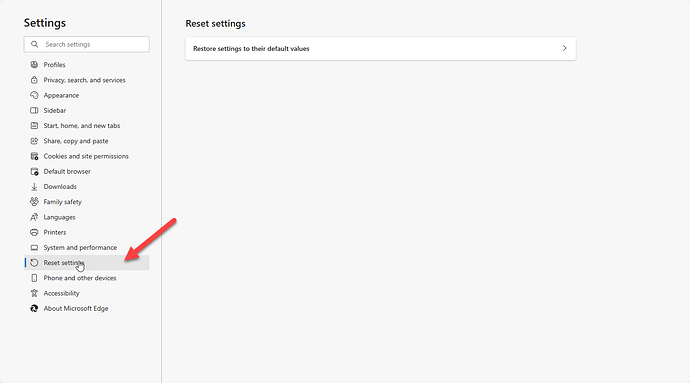
Task: Expand Restore settings chevron arrow
Action: (x=565, y=48)
